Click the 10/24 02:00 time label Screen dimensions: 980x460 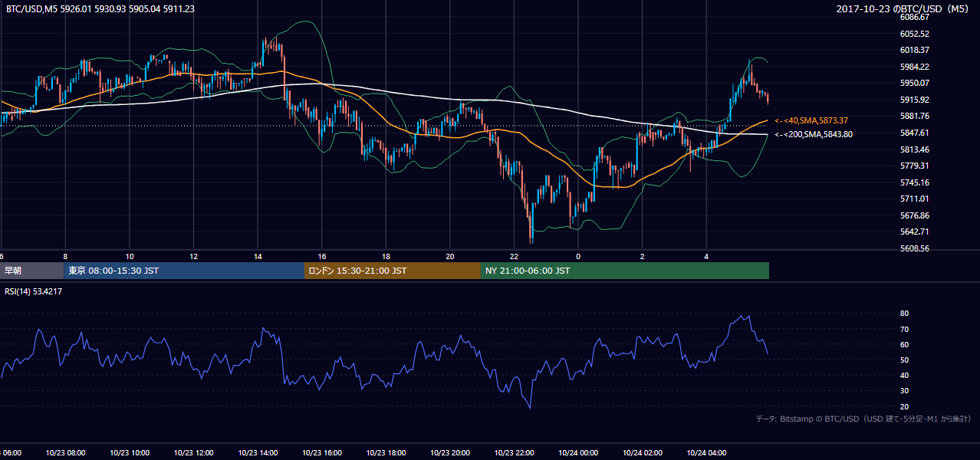[x=643, y=452]
